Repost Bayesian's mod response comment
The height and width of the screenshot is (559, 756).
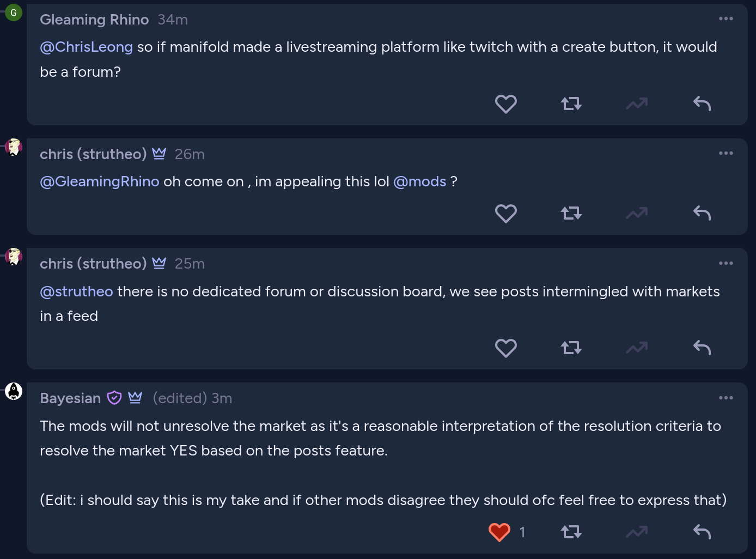[571, 532]
